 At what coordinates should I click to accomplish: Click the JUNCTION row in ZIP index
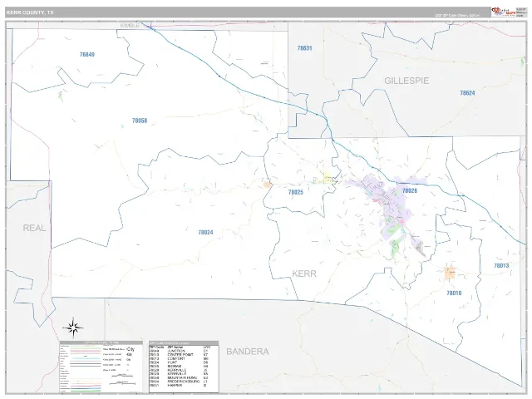pos(180,351)
